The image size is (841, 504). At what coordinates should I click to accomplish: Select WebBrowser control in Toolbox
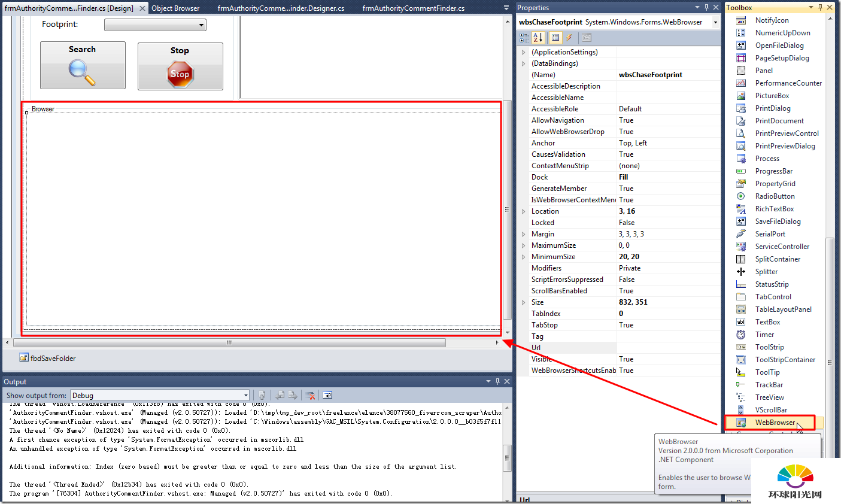[775, 423]
